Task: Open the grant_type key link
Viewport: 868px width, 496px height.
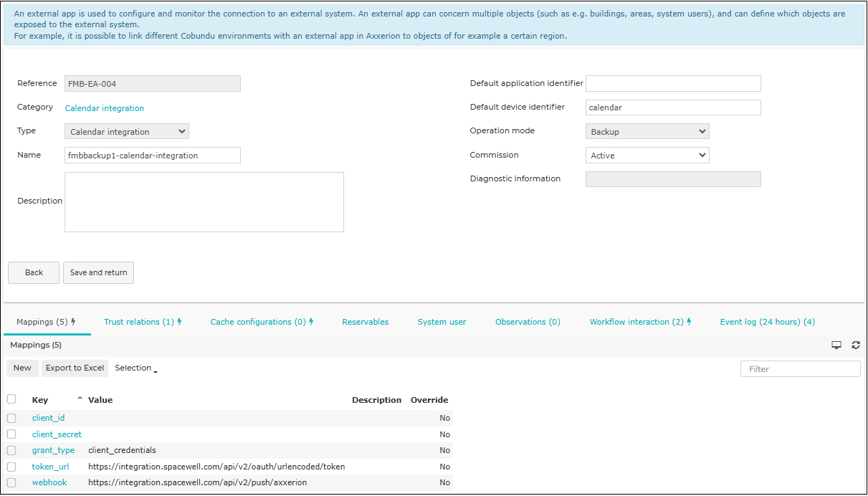Action: [53, 450]
